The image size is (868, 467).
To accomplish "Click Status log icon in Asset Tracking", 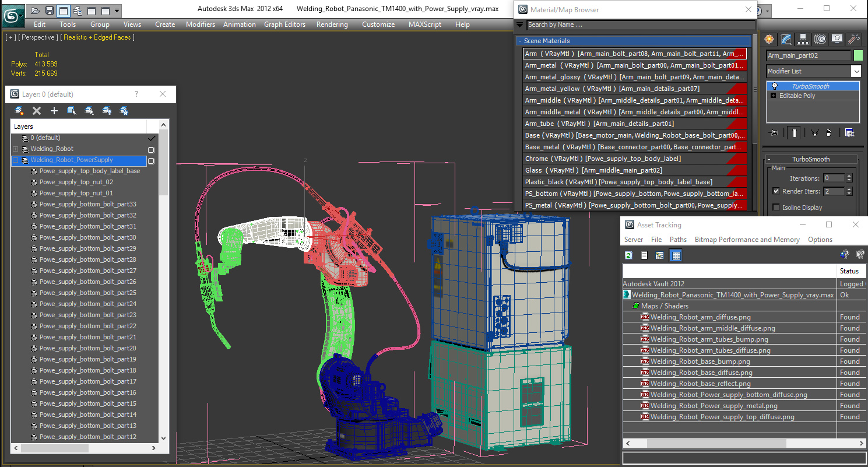I will [644, 255].
